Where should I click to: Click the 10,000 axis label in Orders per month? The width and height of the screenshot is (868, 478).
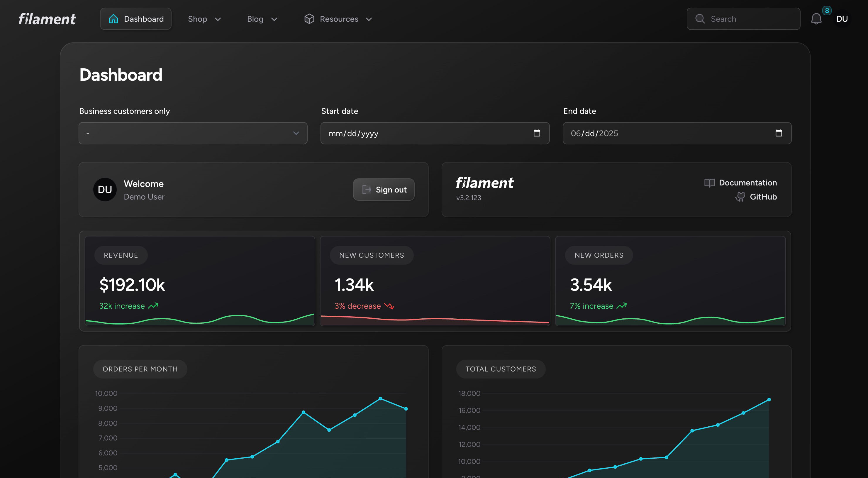[106, 393]
